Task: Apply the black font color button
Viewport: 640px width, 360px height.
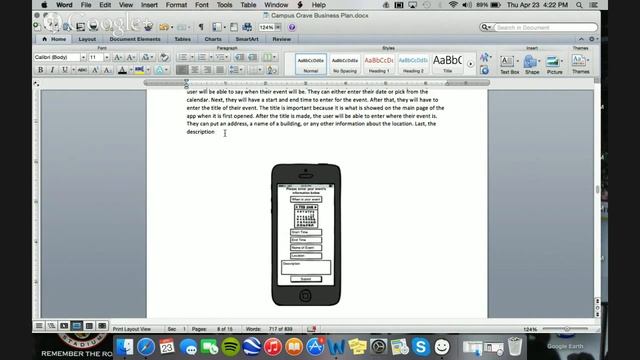Action: tap(122, 70)
